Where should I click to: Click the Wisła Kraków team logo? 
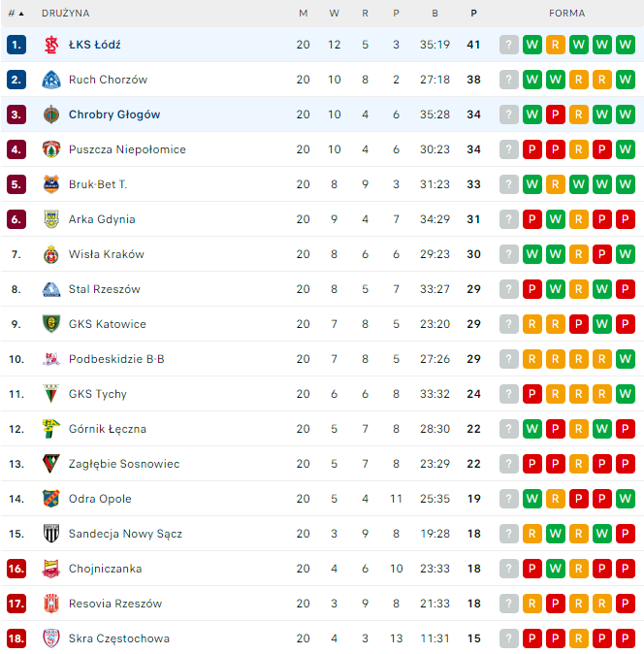pyautogui.click(x=51, y=254)
